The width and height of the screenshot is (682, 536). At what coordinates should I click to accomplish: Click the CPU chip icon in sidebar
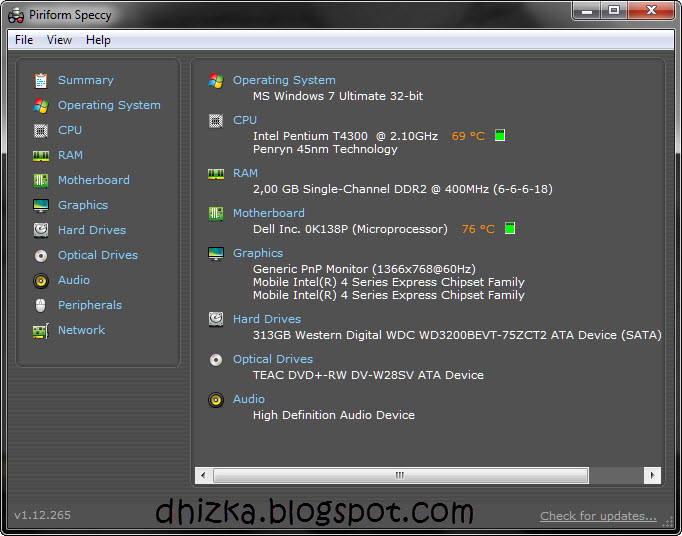click(x=41, y=131)
